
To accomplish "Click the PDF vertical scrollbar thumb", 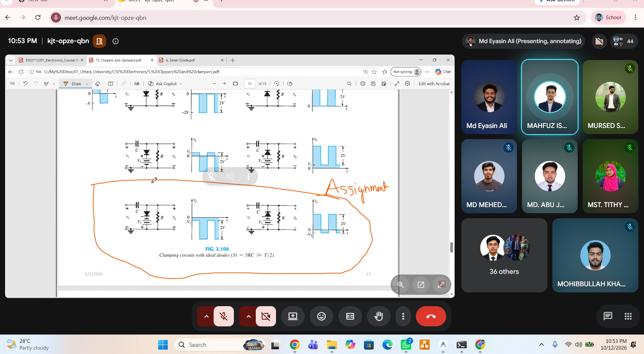I will point(452,247).
